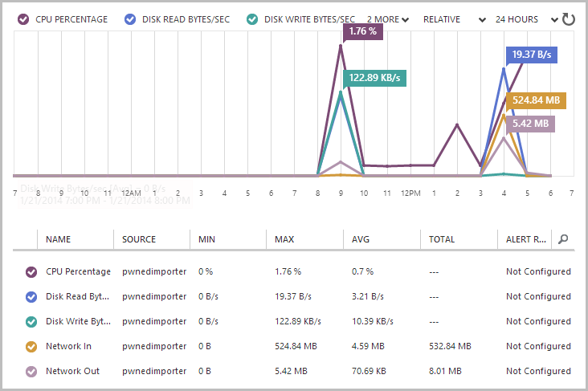
Task: Uncheck Network Out row checkbox
Action: (31, 372)
